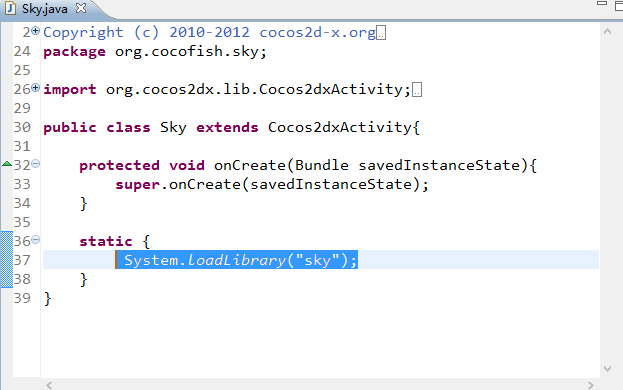
Task: Click the blue range indicator beside line 37
Action: coord(7,259)
